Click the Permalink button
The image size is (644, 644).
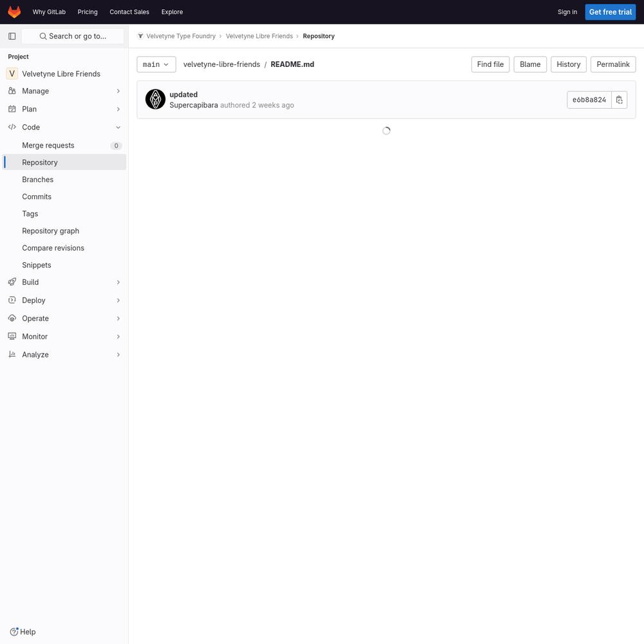[x=613, y=64]
